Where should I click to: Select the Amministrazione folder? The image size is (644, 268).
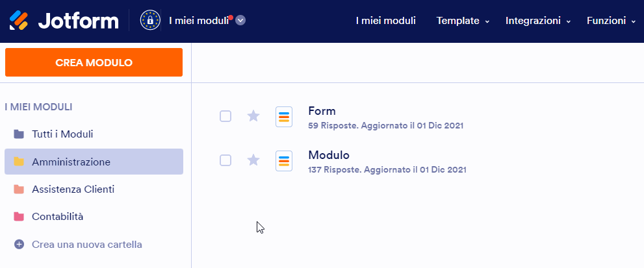pos(71,162)
